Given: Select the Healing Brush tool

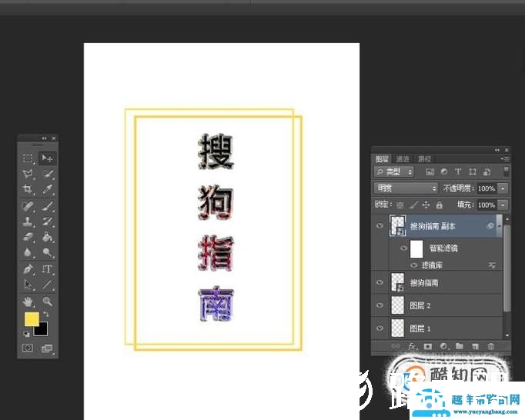Looking at the screenshot, I should 28,206.
